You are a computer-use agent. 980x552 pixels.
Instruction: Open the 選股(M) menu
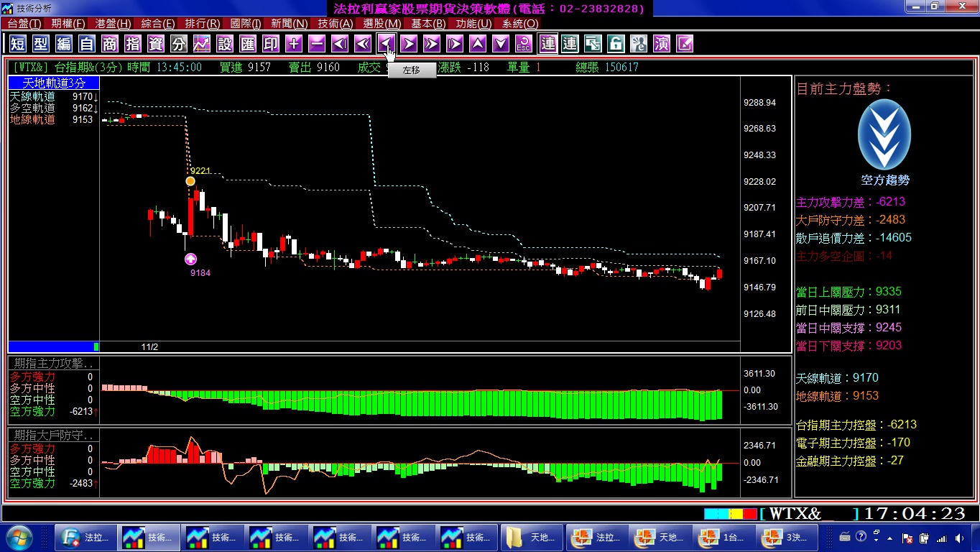[382, 24]
